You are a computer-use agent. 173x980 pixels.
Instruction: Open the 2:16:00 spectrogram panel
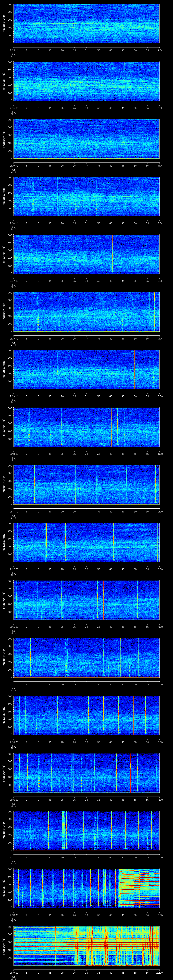coord(86,773)
